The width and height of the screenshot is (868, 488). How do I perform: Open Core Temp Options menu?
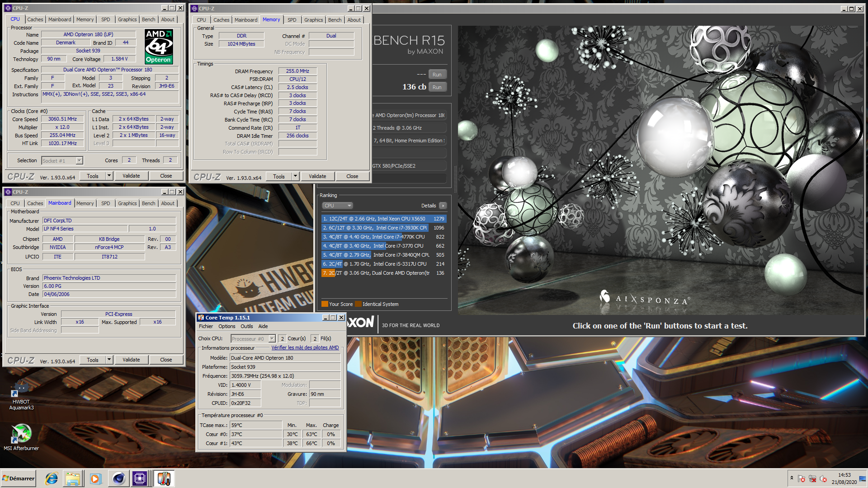click(227, 326)
